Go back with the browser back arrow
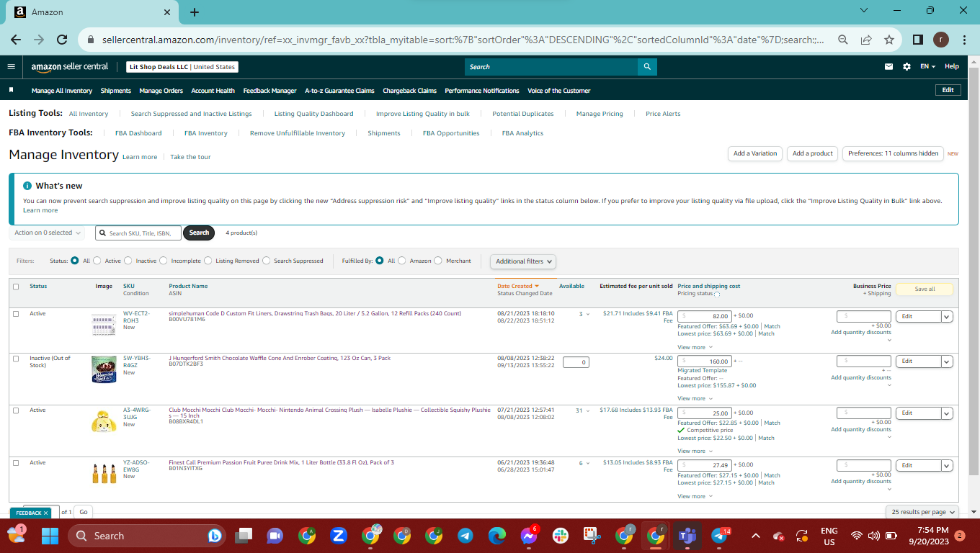Viewport: 980px width, 553px height. tap(16, 40)
